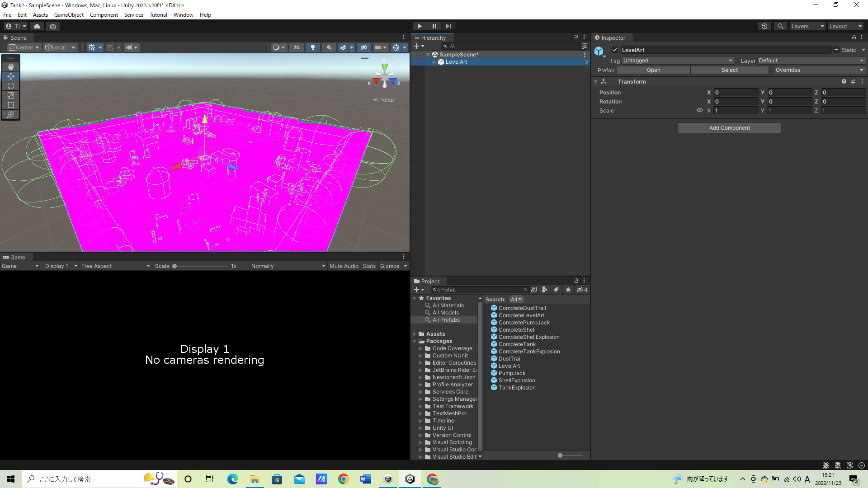
Task: Toggle 2D view mode in the Scene toolbar
Action: [297, 47]
